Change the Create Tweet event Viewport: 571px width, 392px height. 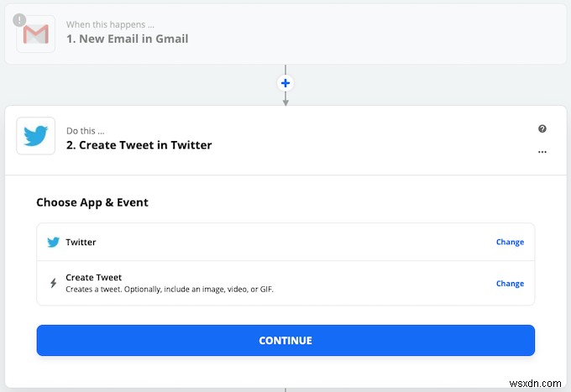point(510,283)
